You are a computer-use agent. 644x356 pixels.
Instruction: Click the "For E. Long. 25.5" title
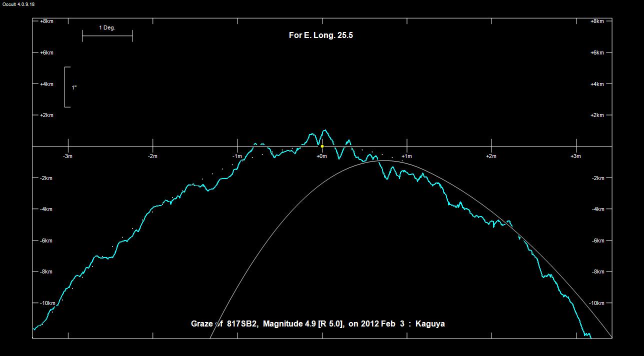tap(320, 35)
